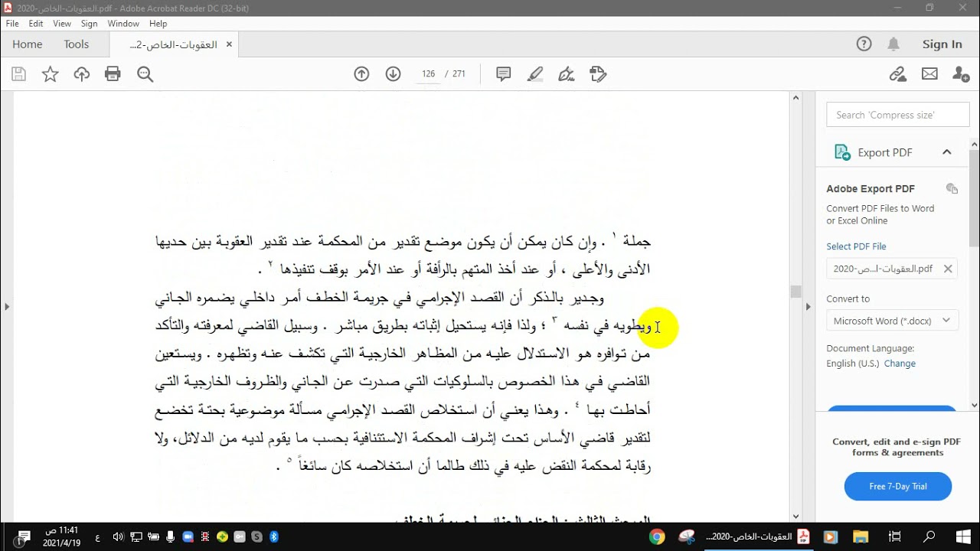Click the taskbar clock showing 11:41
The image size is (980, 551).
61,536
